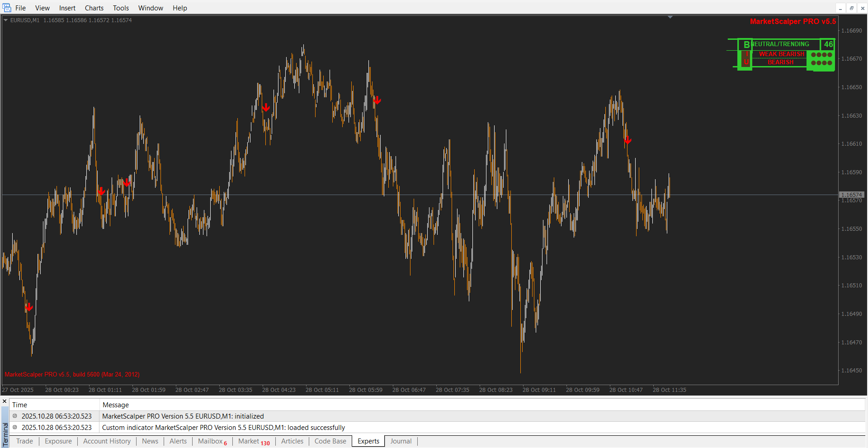Click the 1.16690 price scale label
The width and height of the screenshot is (868, 448).
point(851,31)
